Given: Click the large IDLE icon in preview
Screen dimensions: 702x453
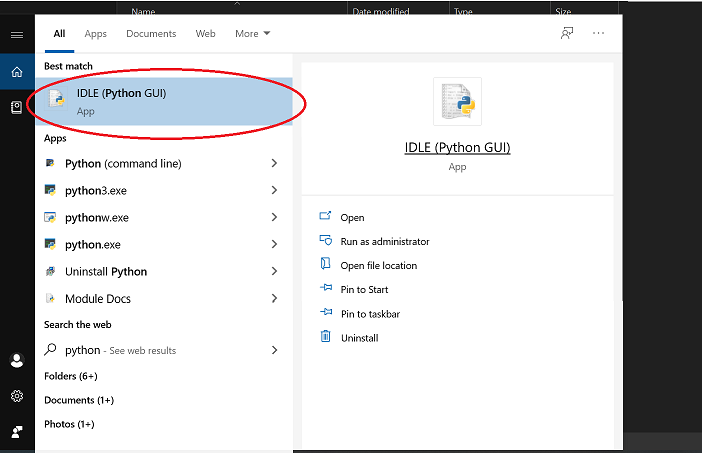Looking at the screenshot, I should [x=457, y=102].
